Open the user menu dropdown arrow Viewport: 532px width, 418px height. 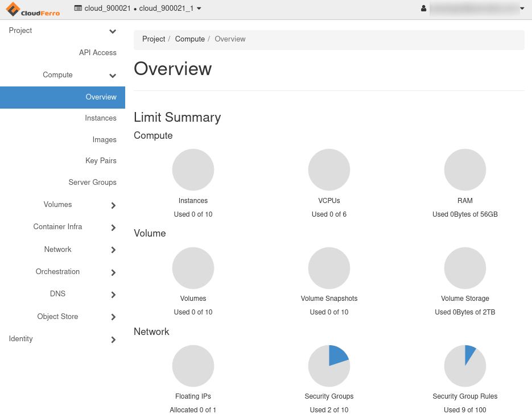(522, 9)
